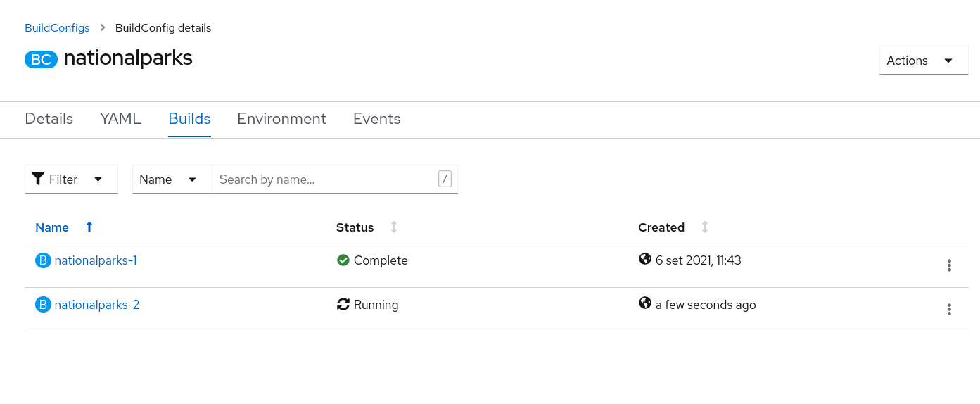Open the nationalparks-1 build link

(x=96, y=260)
